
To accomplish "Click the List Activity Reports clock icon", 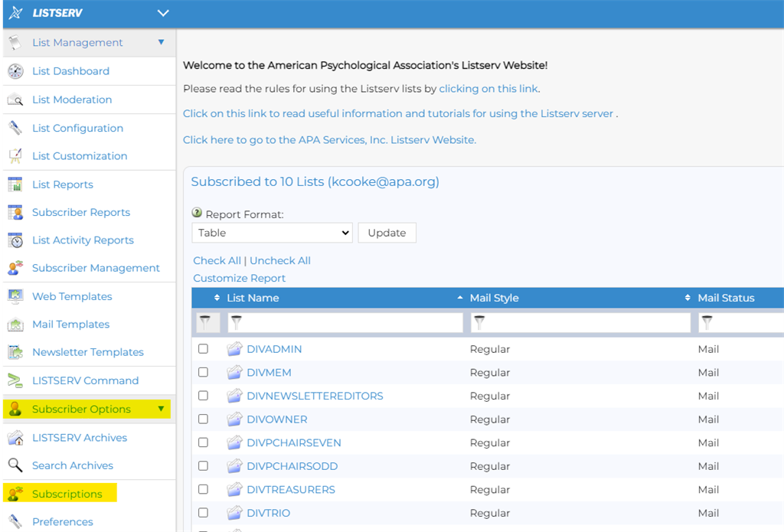I will tap(15, 240).
